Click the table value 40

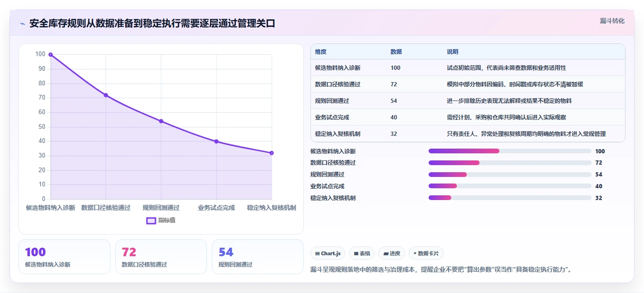(394, 117)
